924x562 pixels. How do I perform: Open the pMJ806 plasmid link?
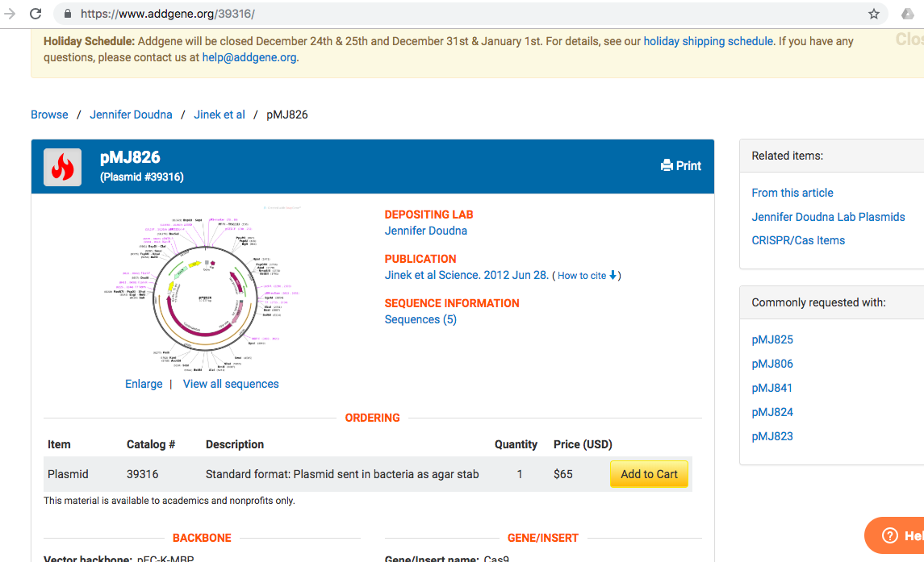(772, 364)
